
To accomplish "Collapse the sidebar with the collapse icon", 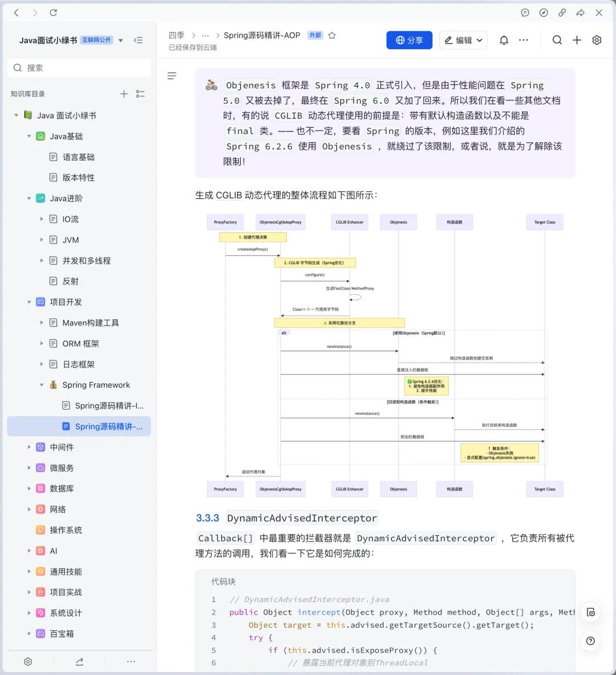I will tap(139, 40).
